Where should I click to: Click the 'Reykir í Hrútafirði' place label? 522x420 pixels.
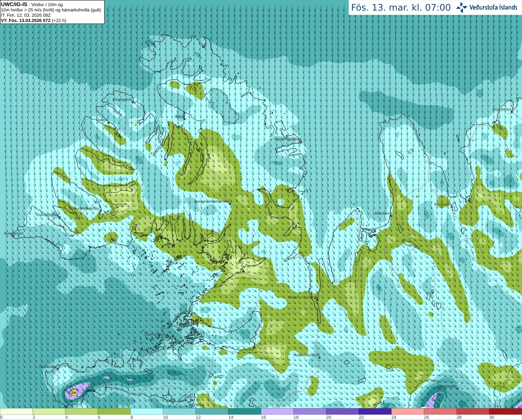coord(303,297)
